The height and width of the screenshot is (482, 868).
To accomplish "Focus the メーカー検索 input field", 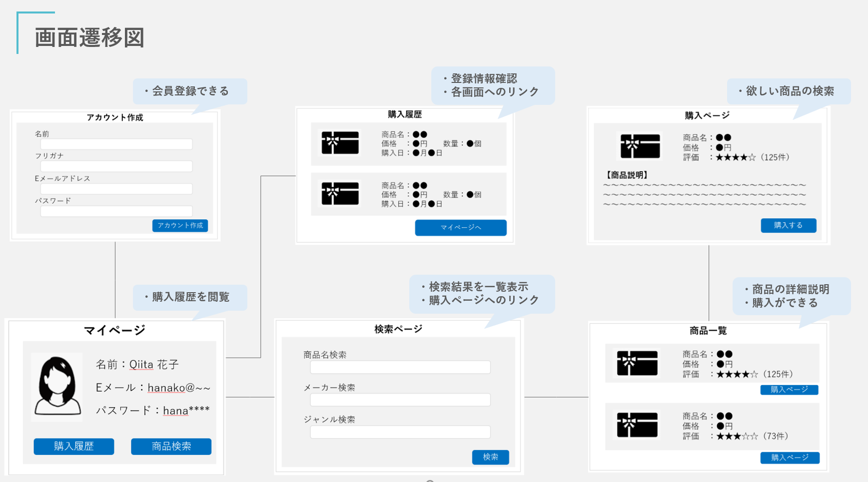I will [400, 400].
